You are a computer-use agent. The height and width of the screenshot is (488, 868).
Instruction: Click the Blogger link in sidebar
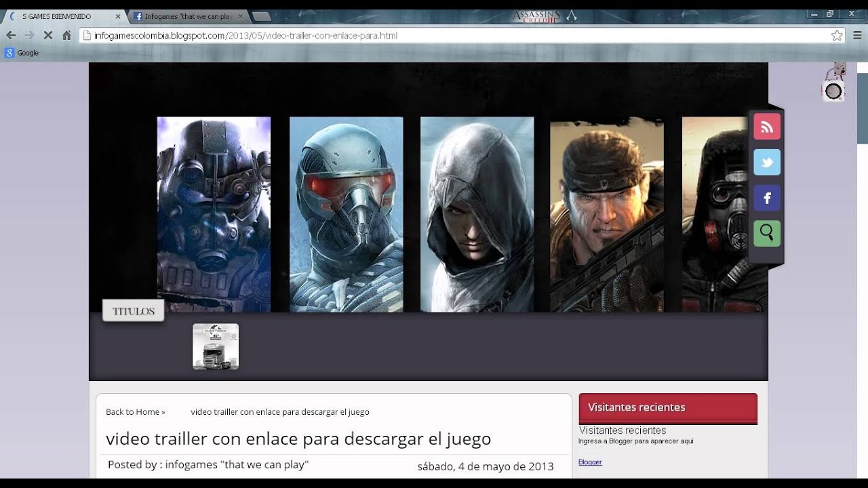[x=590, y=462]
